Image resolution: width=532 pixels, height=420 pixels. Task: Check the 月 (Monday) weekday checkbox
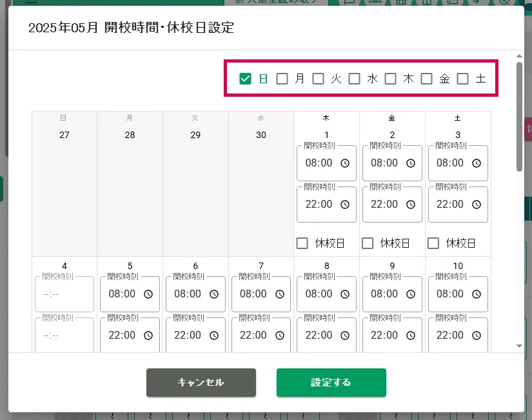pyautogui.click(x=282, y=79)
